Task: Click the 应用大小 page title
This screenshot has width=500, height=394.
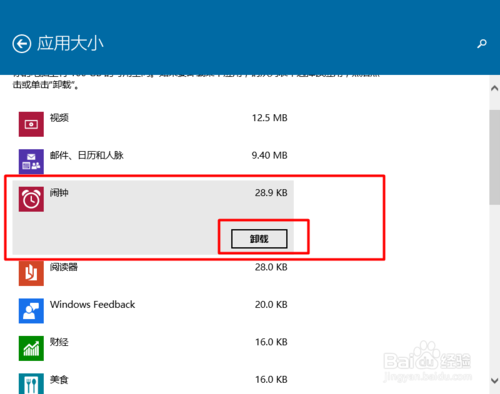Action: coord(70,44)
